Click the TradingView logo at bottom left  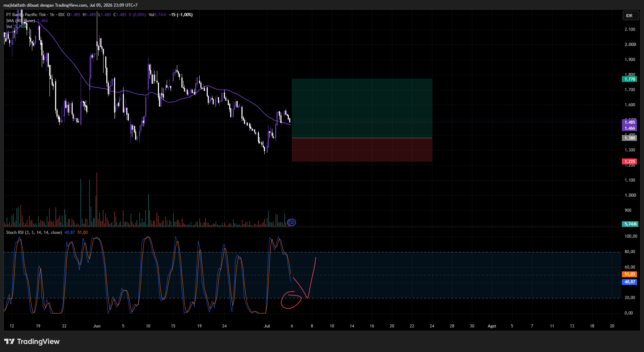(x=32, y=341)
